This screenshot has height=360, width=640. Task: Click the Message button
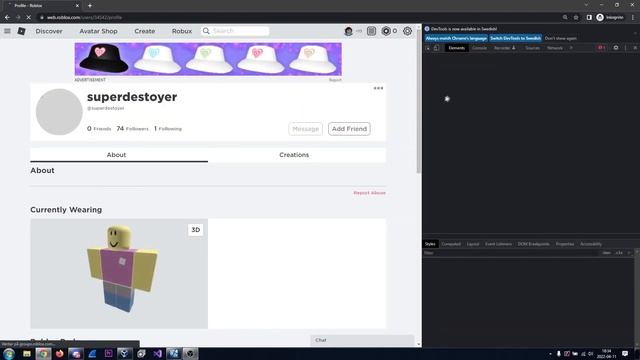305,129
